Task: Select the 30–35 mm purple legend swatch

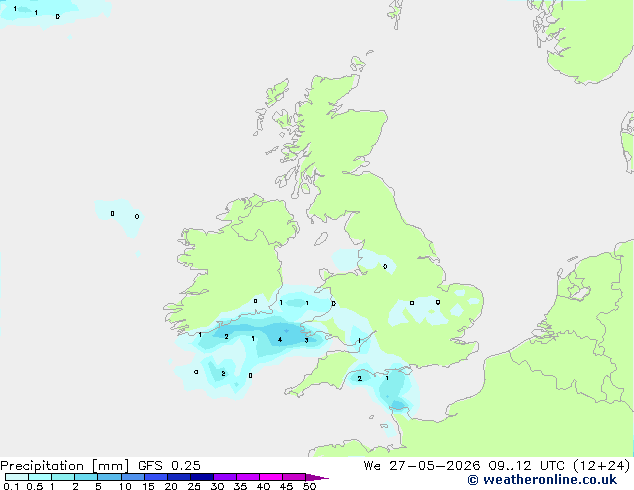Action: pyautogui.click(x=224, y=477)
